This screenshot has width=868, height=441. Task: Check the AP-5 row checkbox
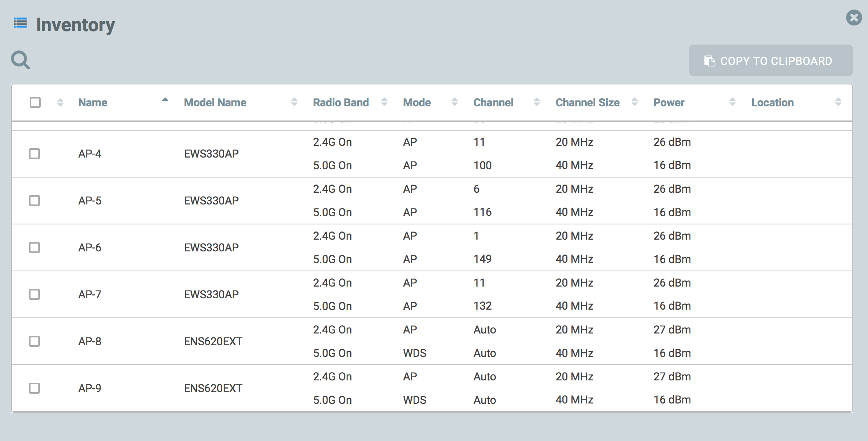coord(34,201)
